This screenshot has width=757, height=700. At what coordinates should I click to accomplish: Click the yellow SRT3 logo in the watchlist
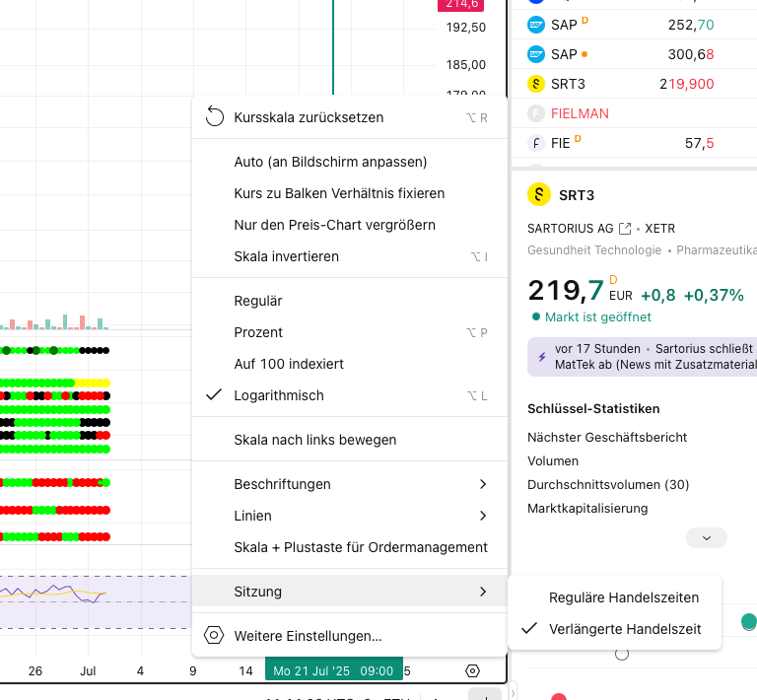point(536,84)
